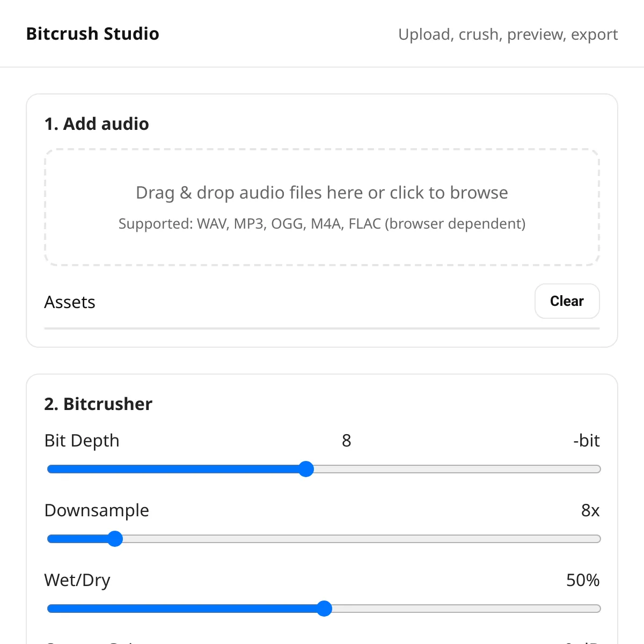The height and width of the screenshot is (644, 644).
Task: Clear the Assets list
Action: tap(567, 301)
